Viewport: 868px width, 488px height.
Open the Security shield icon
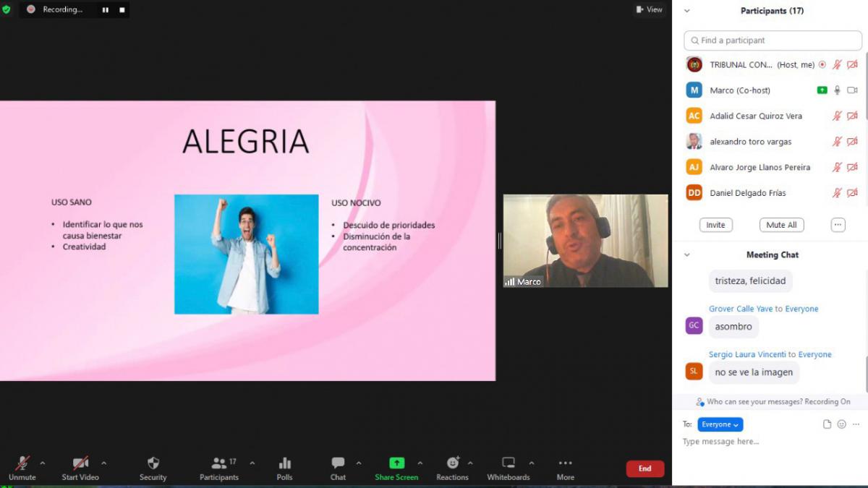pyautogui.click(x=153, y=463)
